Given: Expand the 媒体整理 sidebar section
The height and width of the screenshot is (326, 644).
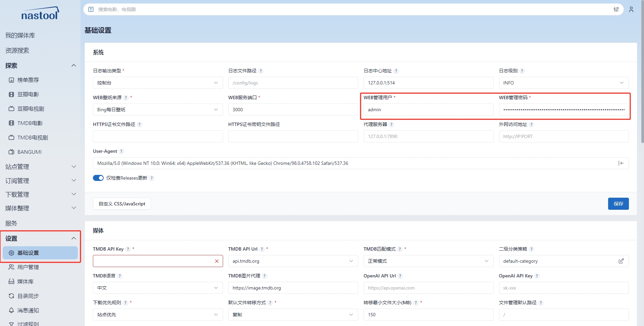Looking at the screenshot, I should click(40, 208).
